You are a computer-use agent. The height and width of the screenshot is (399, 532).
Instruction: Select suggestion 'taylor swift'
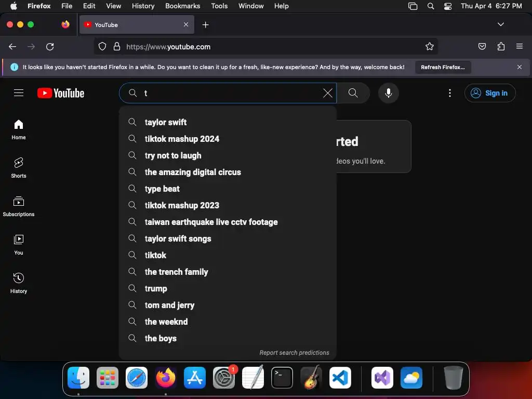(x=228, y=122)
